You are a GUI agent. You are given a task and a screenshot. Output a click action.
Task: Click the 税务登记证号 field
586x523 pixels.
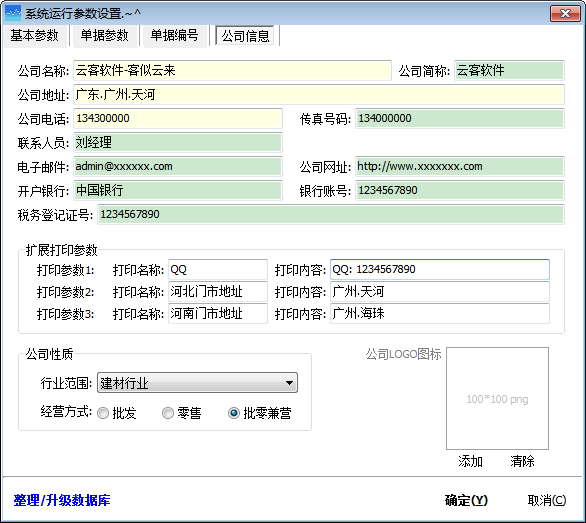(331, 214)
